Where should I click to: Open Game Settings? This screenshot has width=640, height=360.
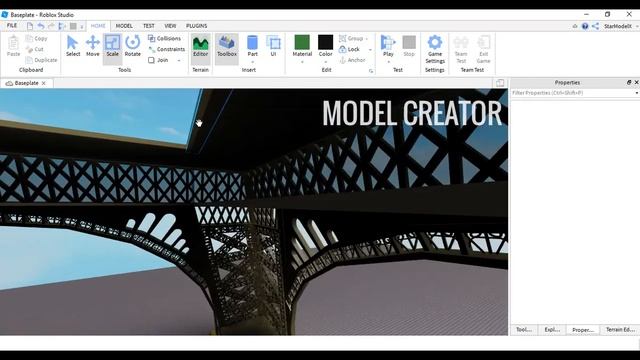click(435, 49)
